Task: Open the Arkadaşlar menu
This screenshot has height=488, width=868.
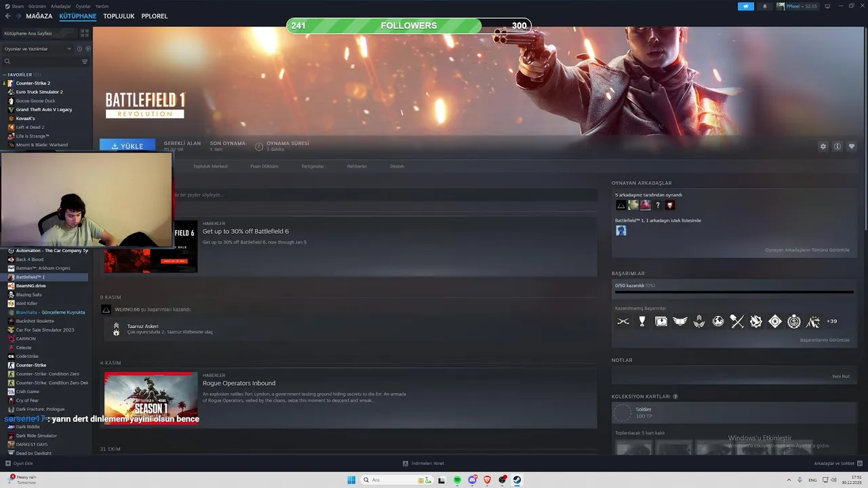Action: 61,6
